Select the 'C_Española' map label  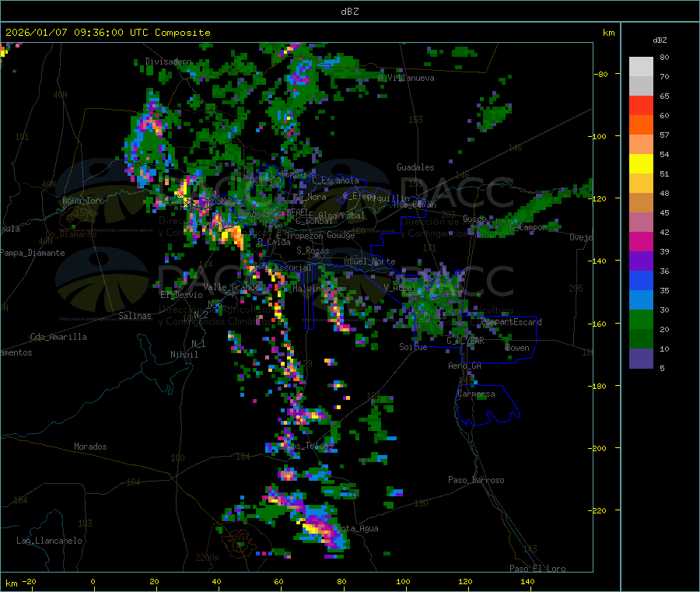335,180
